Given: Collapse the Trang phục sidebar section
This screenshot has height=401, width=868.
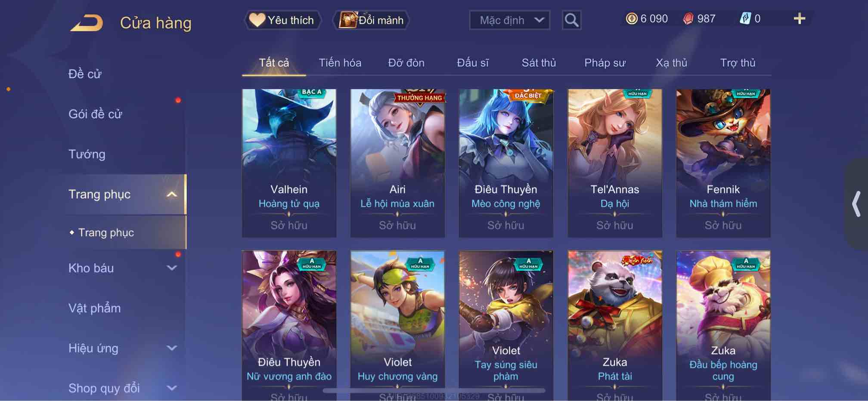Looking at the screenshot, I should click(x=171, y=194).
